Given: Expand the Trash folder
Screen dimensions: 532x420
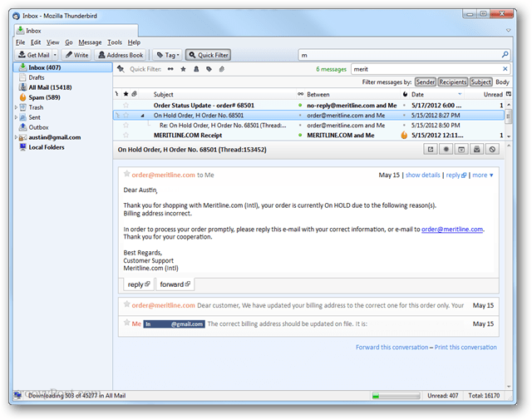Looking at the screenshot, I should point(16,107).
